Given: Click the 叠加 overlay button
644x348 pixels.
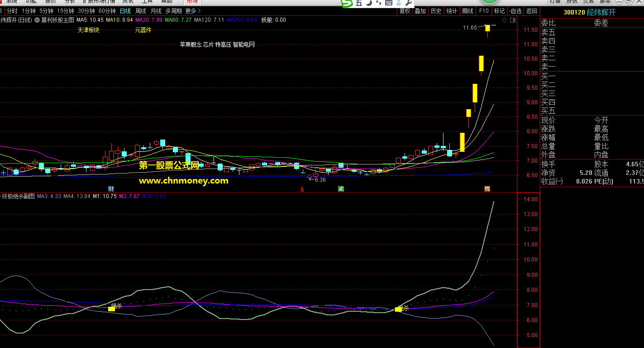Looking at the screenshot, I should (420, 11).
